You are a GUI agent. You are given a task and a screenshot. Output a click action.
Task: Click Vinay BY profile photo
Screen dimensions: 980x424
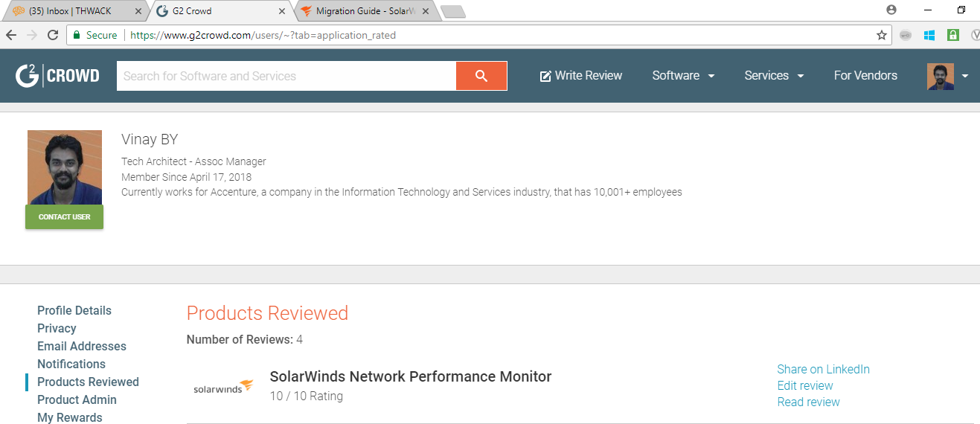[65, 167]
